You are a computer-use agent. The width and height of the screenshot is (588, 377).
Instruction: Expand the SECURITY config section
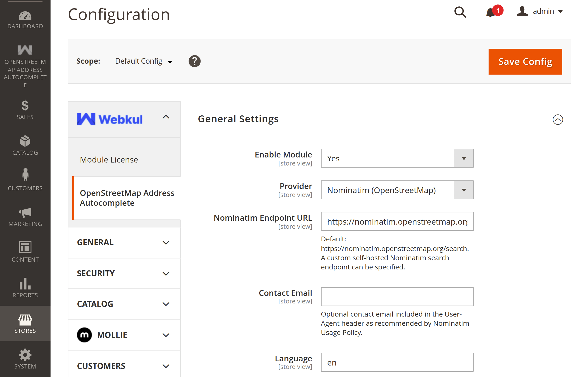point(124,273)
